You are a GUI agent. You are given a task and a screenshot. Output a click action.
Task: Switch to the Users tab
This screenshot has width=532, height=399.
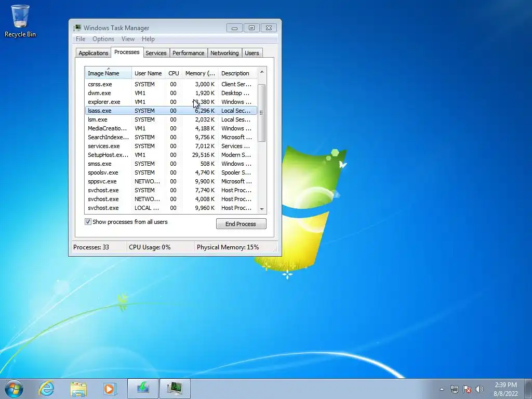click(252, 53)
